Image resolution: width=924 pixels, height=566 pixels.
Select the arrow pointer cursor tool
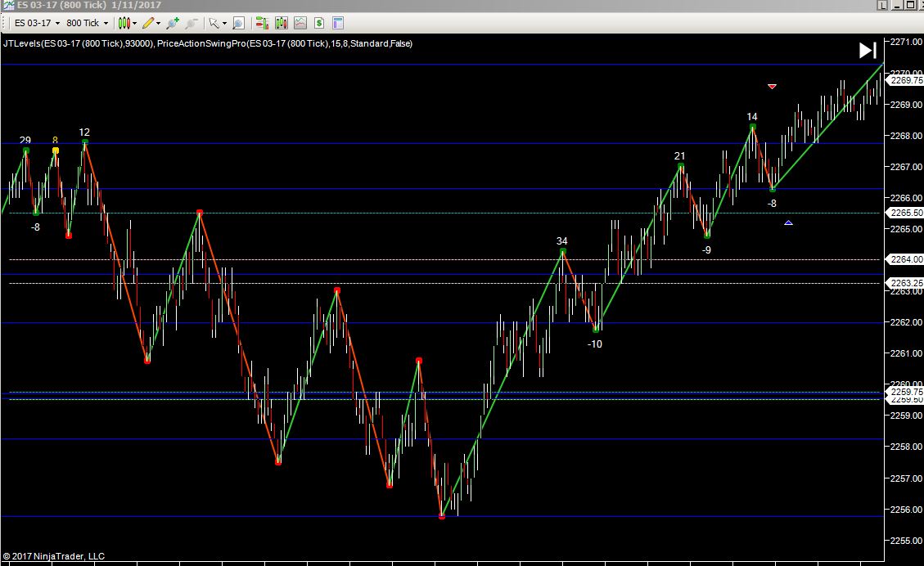(214, 23)
